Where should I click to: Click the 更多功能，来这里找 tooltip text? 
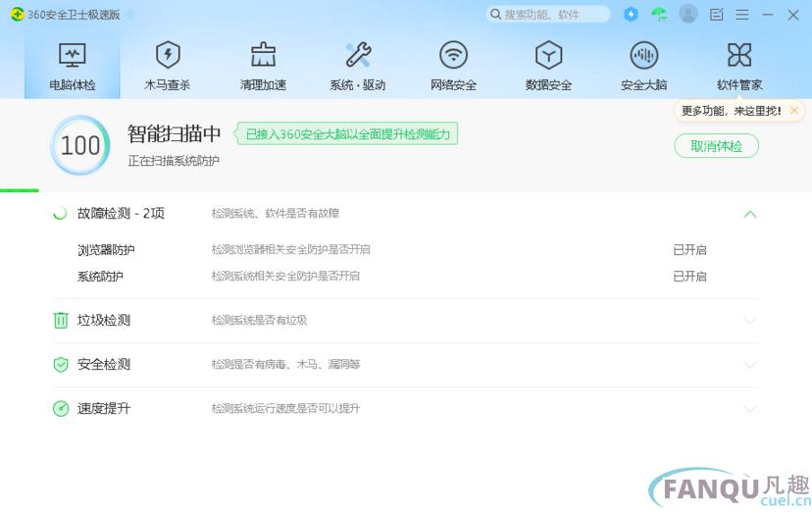pos(732,110)
